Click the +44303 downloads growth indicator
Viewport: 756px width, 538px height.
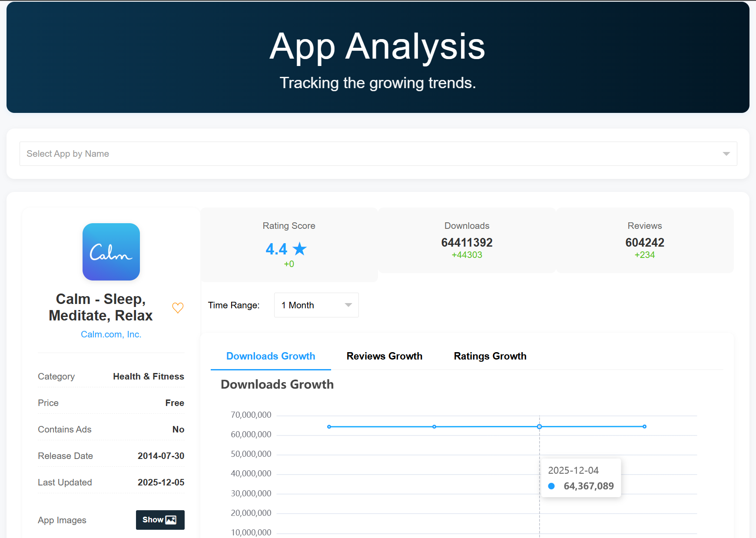coord(467,255)
